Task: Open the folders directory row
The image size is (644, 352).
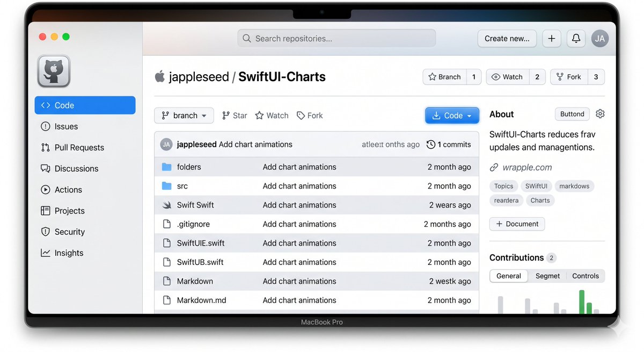Action: [x=317, y=167]
